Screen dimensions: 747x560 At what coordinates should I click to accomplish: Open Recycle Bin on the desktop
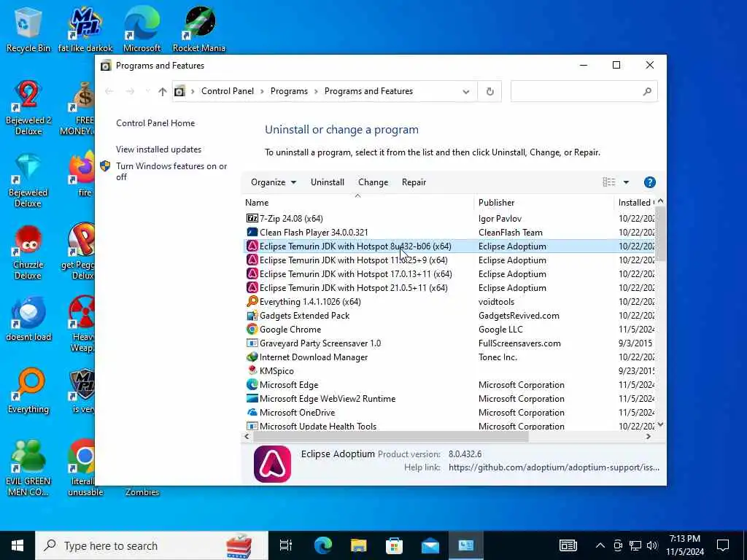coord(28,28)
